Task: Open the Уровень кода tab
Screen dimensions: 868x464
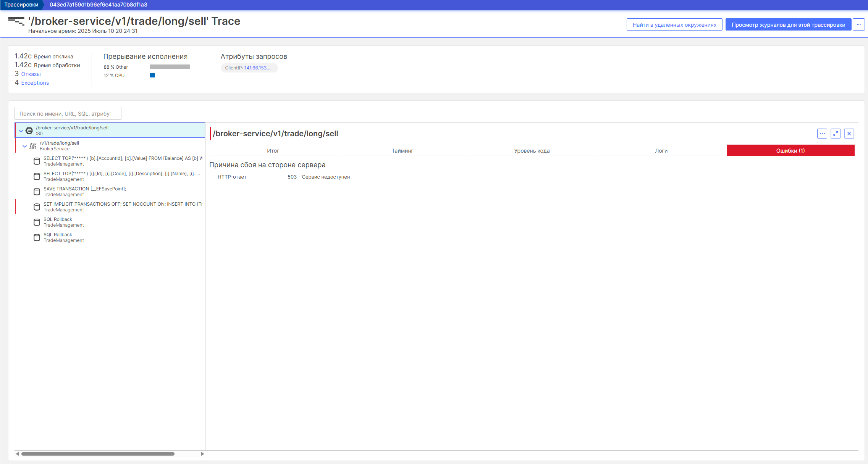Action: (x=532, y=151)
